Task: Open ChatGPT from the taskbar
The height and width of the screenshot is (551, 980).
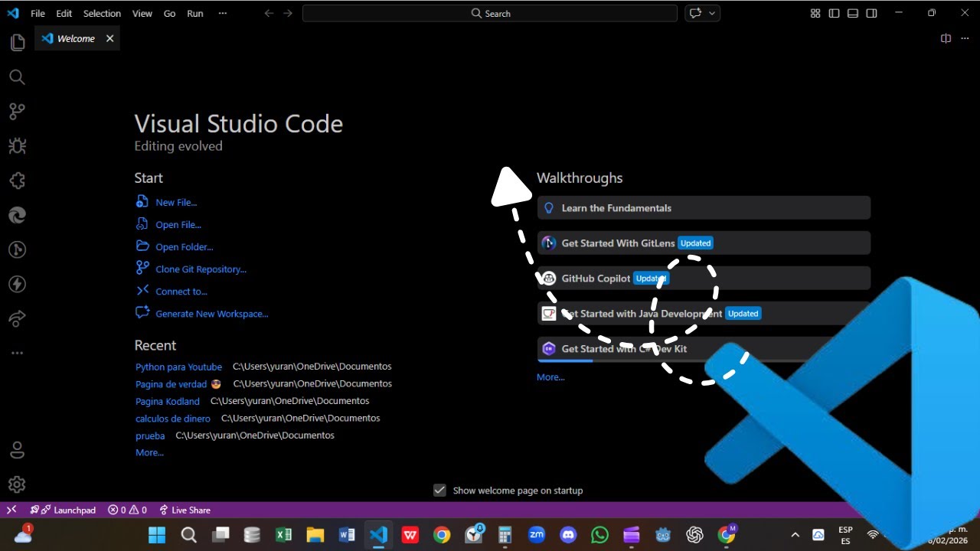Action: point(694,535)
